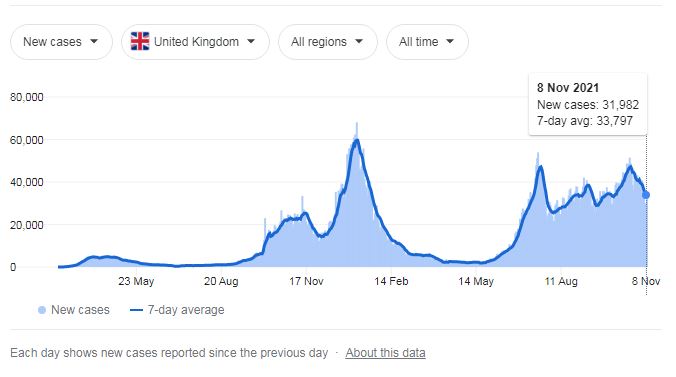676x377 pixels.
Task: Click the caret arrow beside All regions
Action: coord(359,41)
